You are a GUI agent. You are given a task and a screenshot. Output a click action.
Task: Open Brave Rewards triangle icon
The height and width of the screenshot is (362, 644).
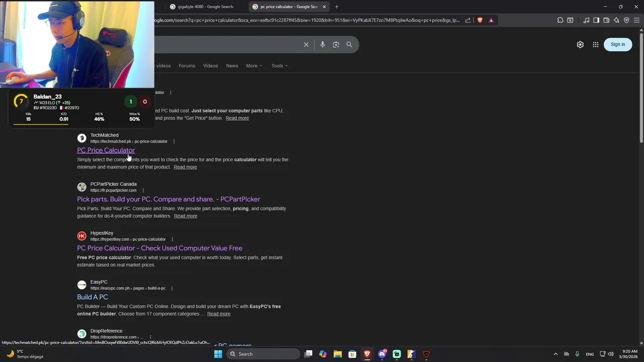pyautogui.click(x=491, y=20)
